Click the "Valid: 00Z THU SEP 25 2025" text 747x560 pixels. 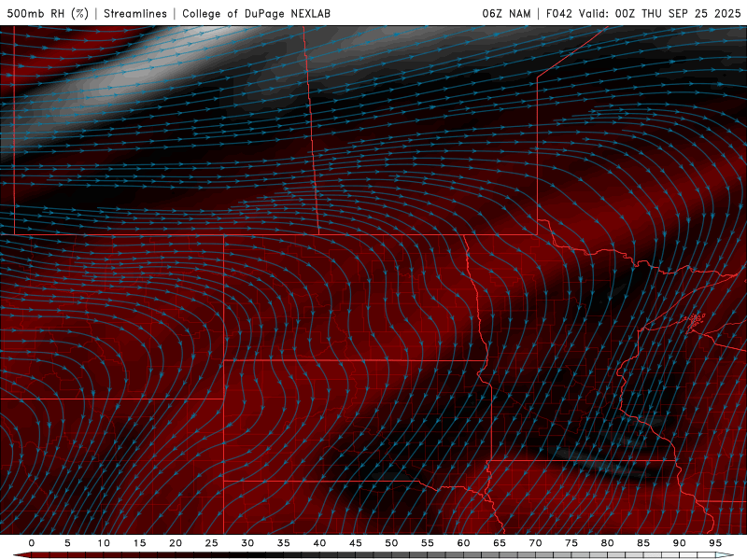(x=660, y=13)
